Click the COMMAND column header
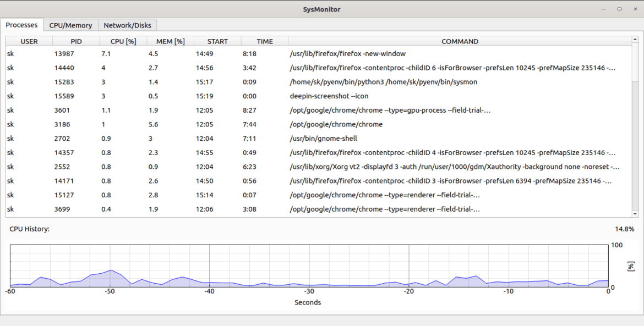This screenshot has height=326, width=644. (x=460, y=41)
